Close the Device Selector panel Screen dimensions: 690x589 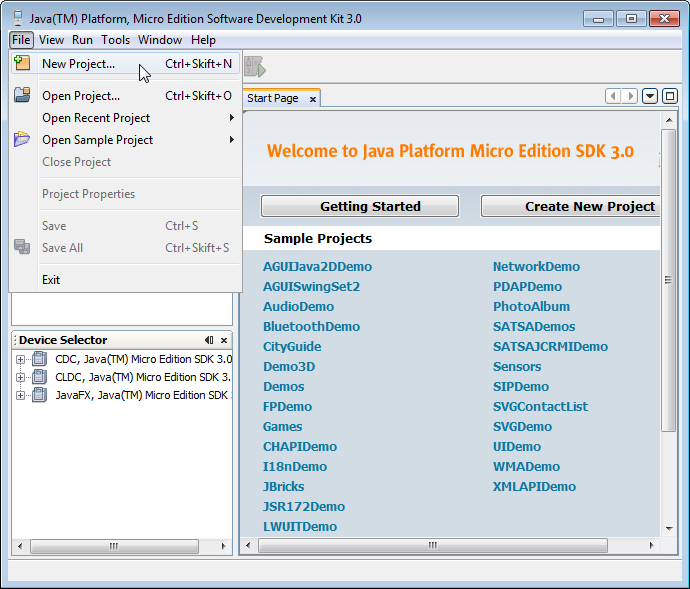(x=224, y=340)
